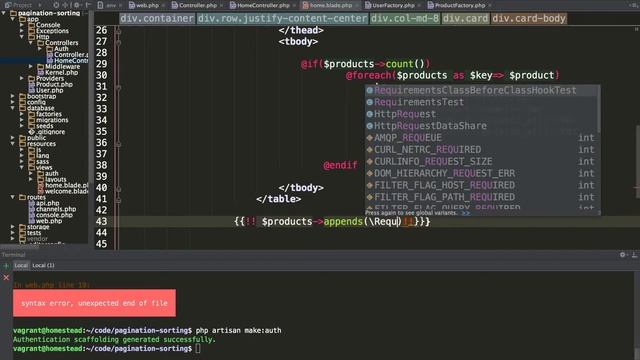The image size is (640, 360).
Task: Choose HttpRequestDataShare from autocomplete
Action: point(482,126)
